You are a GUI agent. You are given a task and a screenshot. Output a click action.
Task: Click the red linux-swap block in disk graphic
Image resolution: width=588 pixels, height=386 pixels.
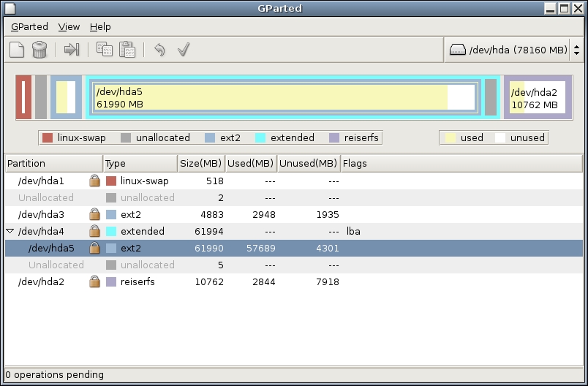coord(23,97)
